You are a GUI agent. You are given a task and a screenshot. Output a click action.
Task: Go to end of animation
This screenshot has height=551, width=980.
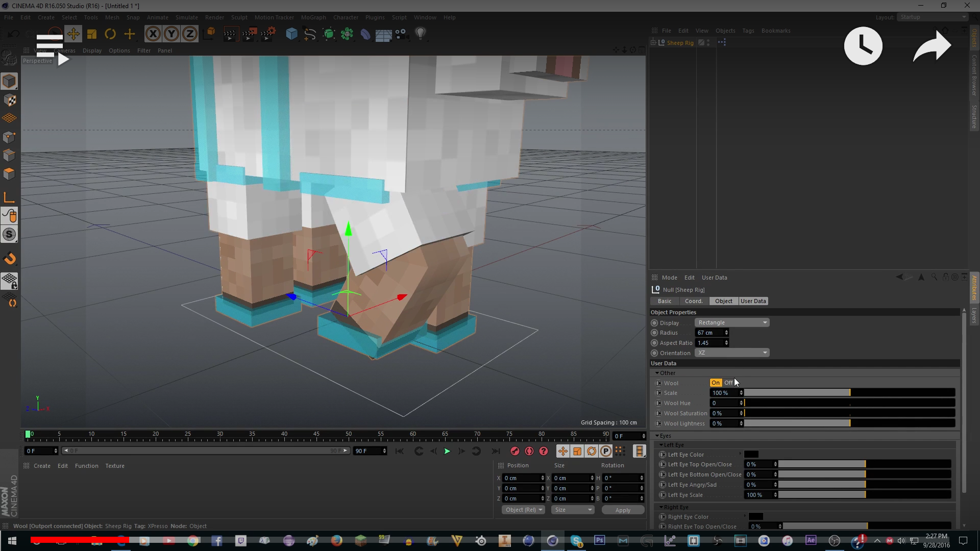495,451
